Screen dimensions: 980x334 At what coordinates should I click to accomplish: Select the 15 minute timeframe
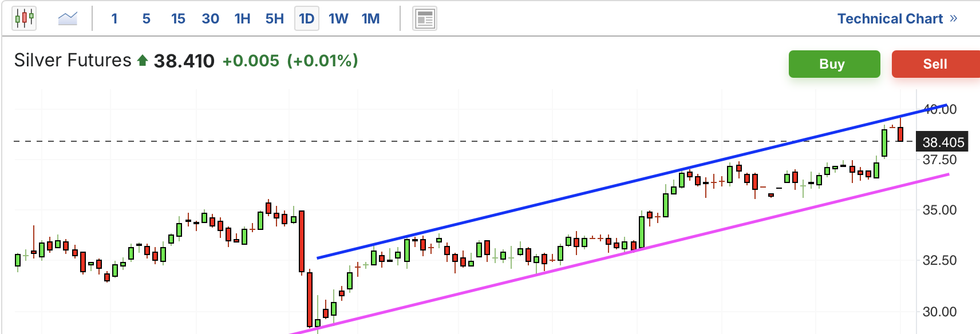pyautogui.click(x=178, y=19)
